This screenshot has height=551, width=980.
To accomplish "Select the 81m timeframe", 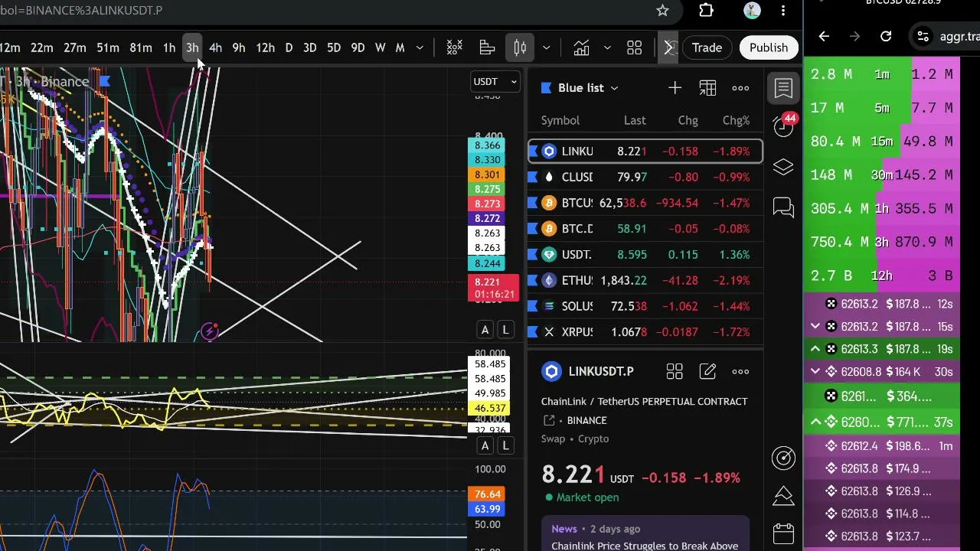I will pyautogui.click(x=141, y=48).
